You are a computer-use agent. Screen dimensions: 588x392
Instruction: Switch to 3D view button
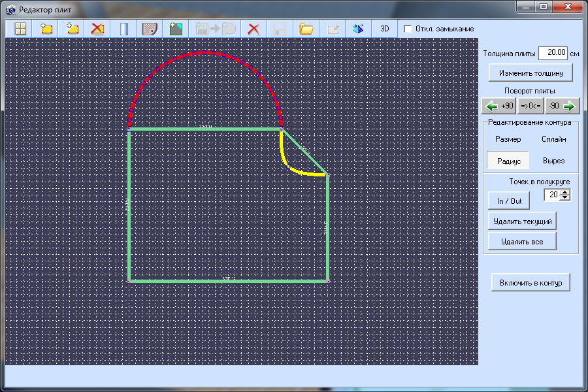(385, 29)
